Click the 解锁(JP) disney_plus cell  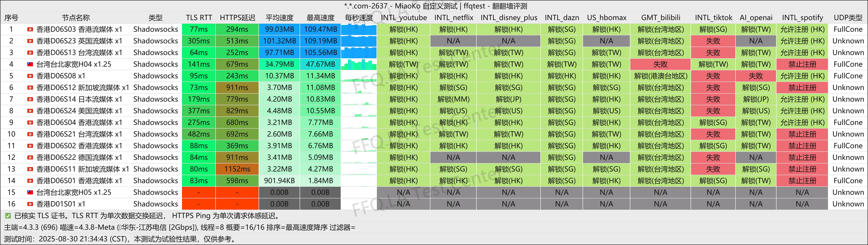tap(509, 99)
